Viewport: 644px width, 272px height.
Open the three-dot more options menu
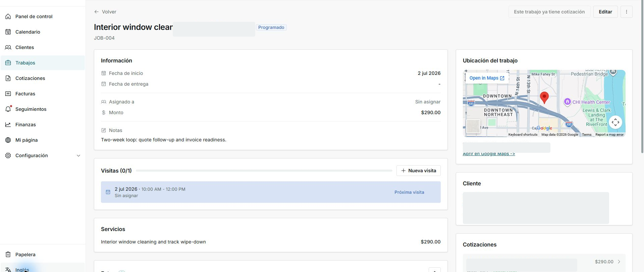click(x=626, y=12)
